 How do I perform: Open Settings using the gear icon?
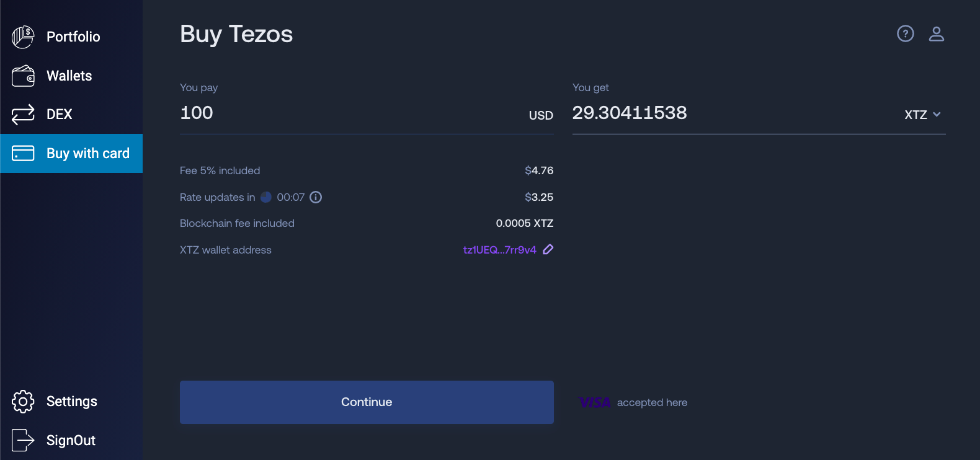coord(22,402)
